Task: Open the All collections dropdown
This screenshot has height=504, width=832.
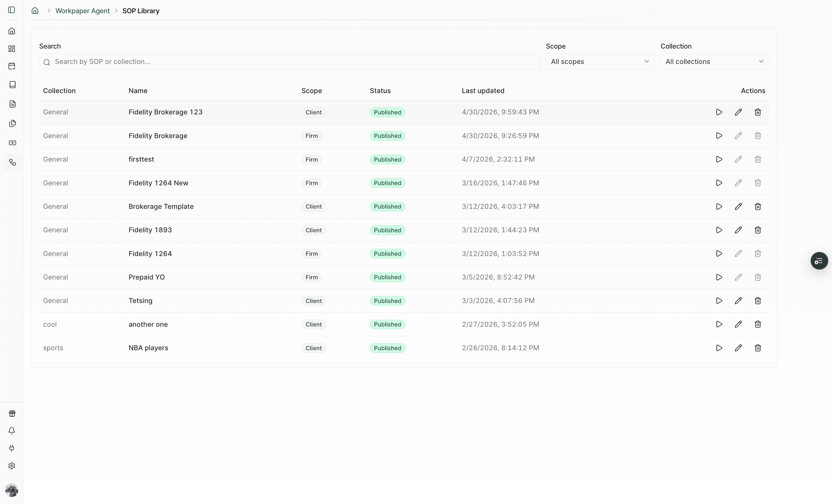Action: click(715, 62)
